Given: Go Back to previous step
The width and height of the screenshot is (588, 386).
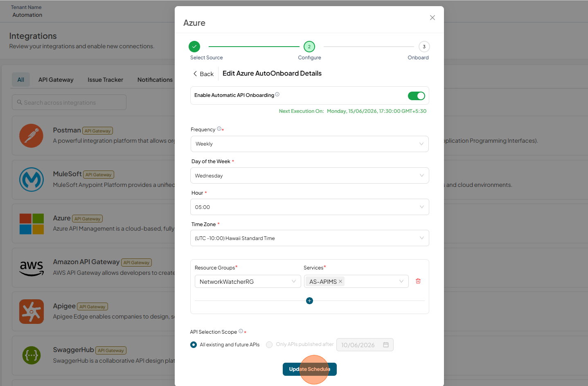Looking at the screenshot, I should [x=203, y=74].
